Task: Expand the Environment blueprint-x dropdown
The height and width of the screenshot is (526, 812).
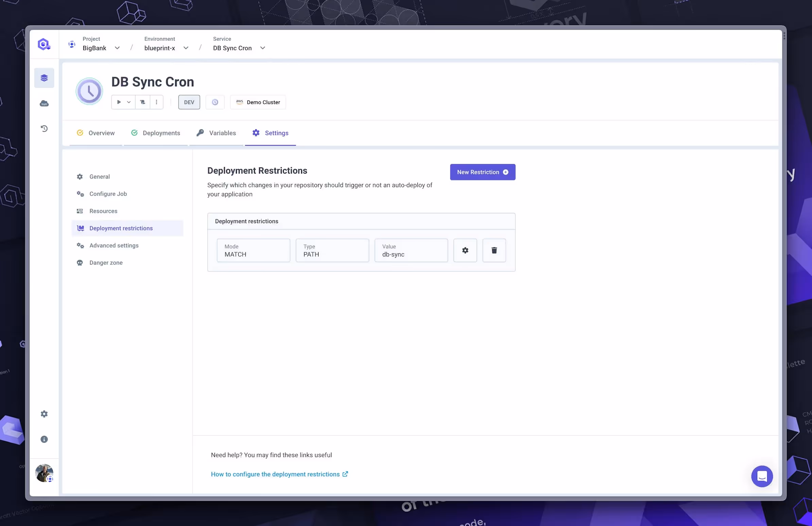Action: pyautogui.click(x=186, y=48)
